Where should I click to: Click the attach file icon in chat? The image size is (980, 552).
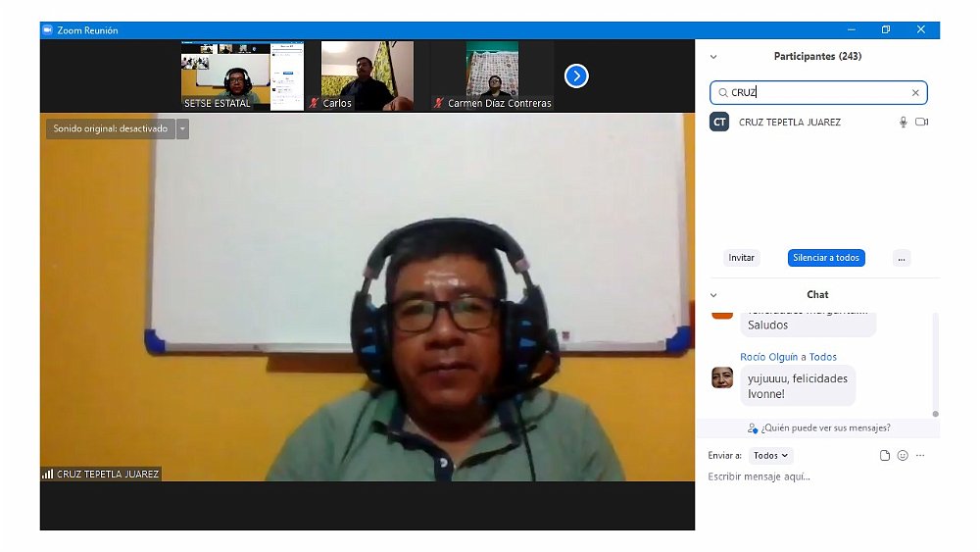coord(885,456)
